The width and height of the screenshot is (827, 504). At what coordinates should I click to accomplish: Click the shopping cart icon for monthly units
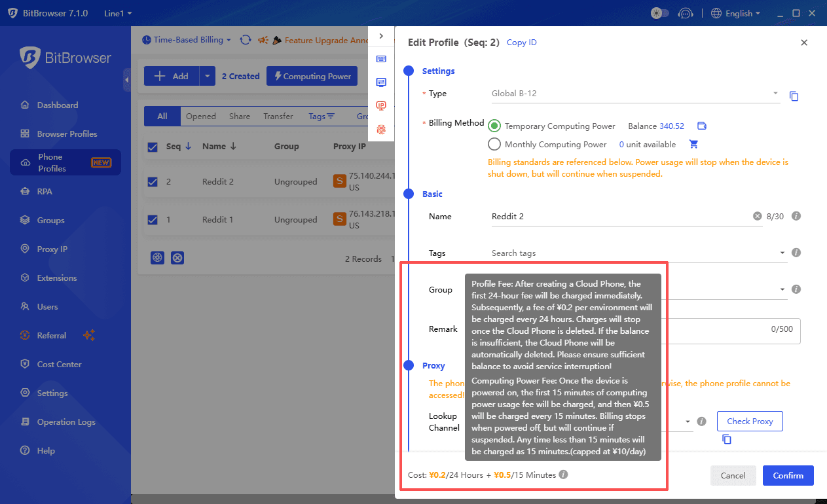[x=693, y=144]
